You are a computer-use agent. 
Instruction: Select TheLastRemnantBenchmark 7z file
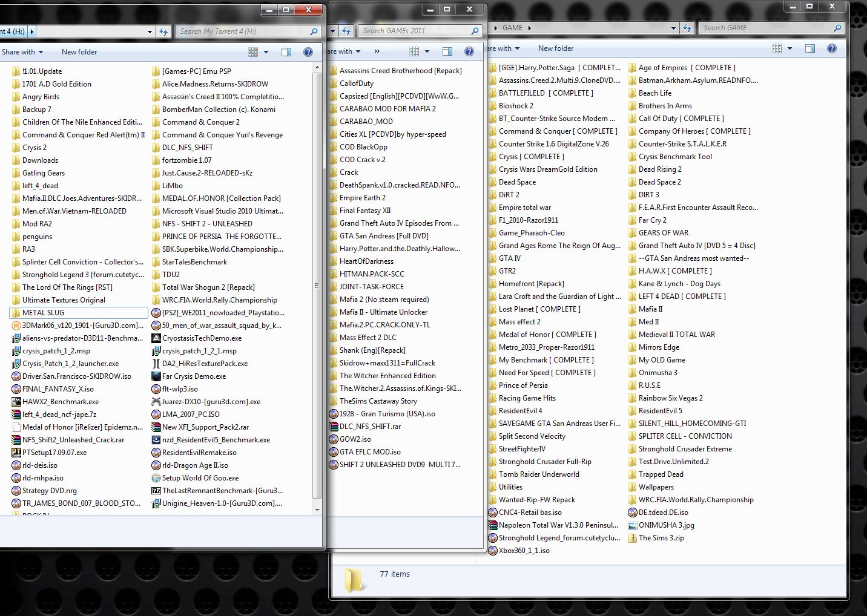click(x=217, y=491)
